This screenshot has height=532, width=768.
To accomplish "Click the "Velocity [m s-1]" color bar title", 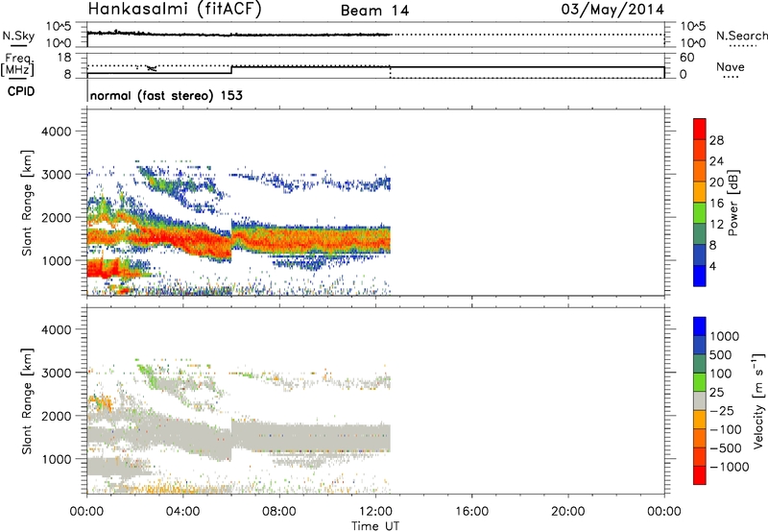I will (758, 400).
